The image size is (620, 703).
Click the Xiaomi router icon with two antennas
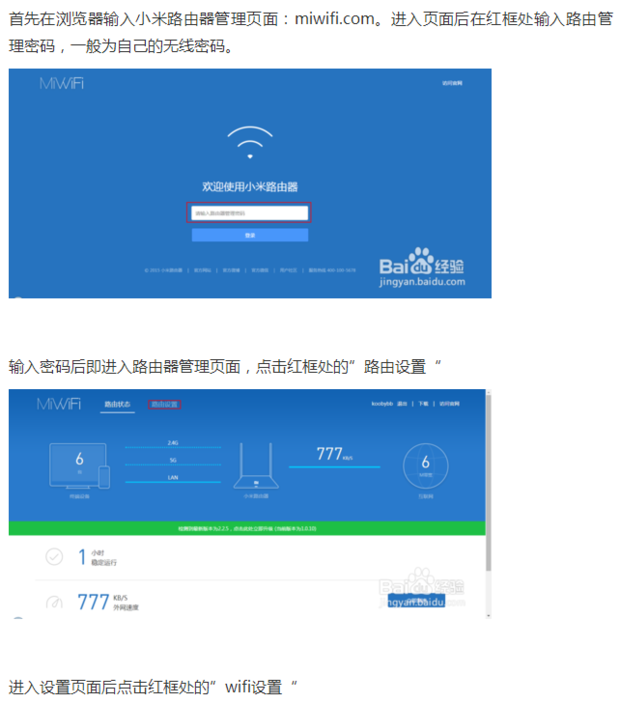point(256,466)
